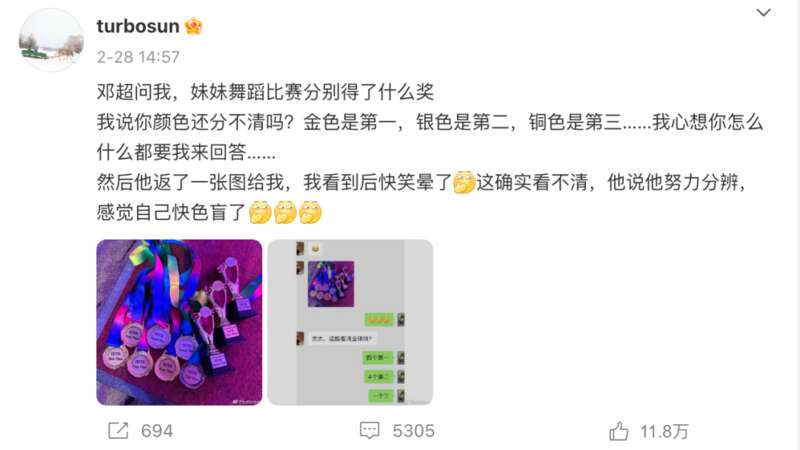Click the turbosun profile avatar
Image resolution: width=800 pixels, height=450 pixels.
coord(51,40)
